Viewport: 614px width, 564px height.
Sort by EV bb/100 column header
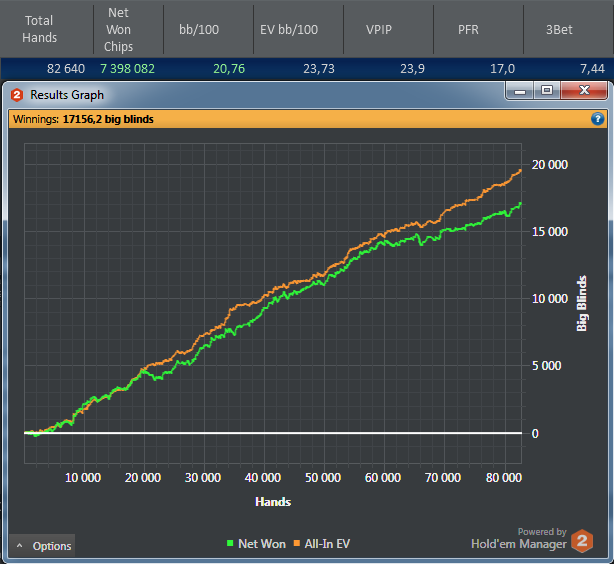(x=289, y=29)
